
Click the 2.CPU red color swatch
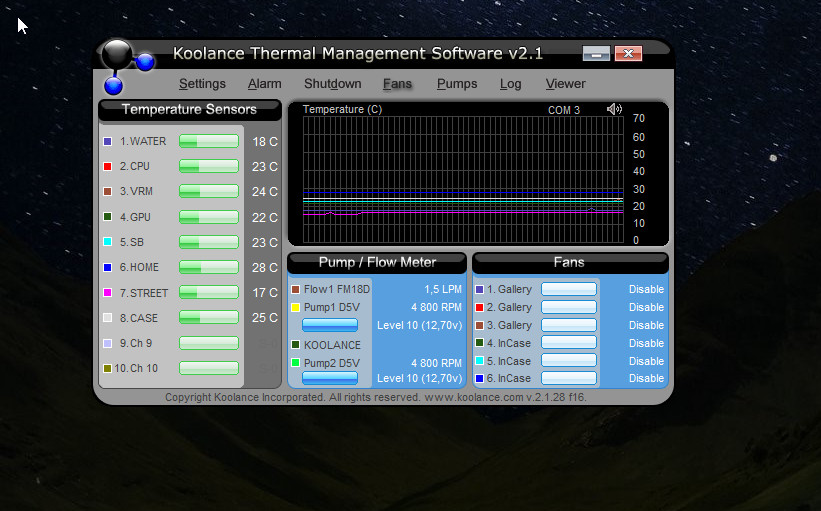(108, 166)
